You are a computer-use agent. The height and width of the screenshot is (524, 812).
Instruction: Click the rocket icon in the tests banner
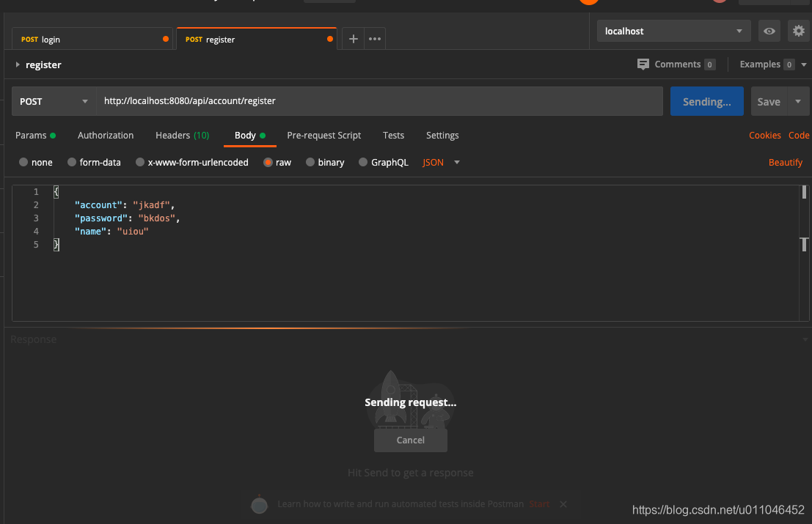coord(259,503)
